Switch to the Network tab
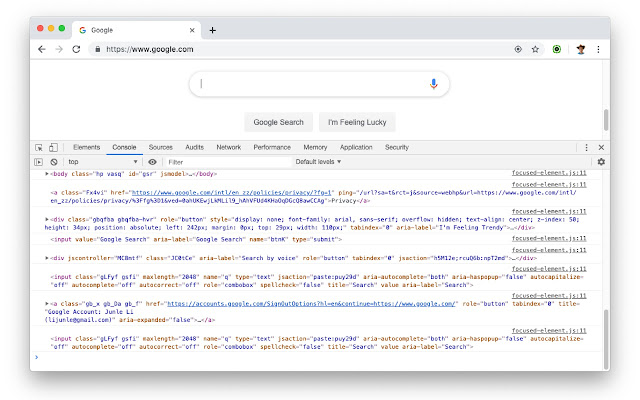The height and width of the screenshot is (400, 640). 229,147
